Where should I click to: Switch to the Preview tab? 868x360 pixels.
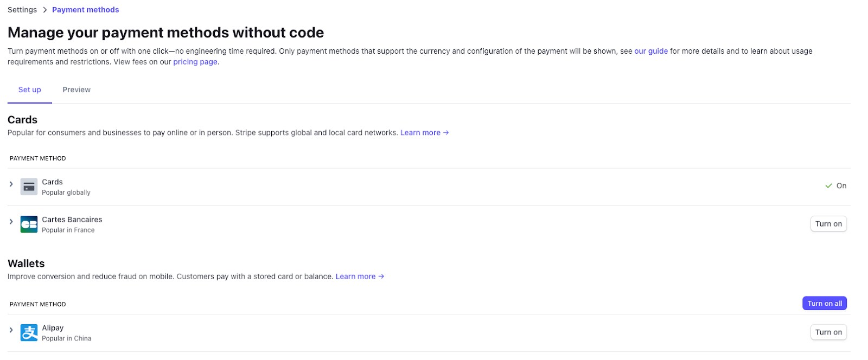[x=76, y=90]
